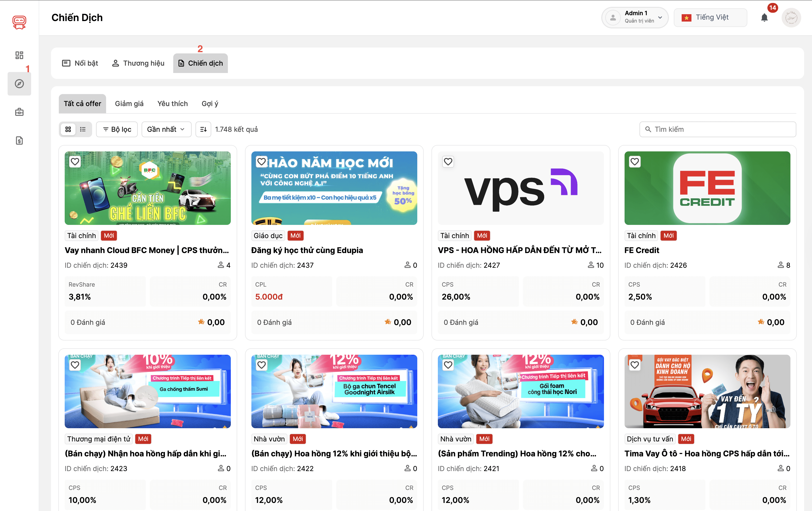Image resolution: width=812 pixels, height=511 pixels.
Task: Expand the Admin 1 account dropdown
Action: point(635,18)
